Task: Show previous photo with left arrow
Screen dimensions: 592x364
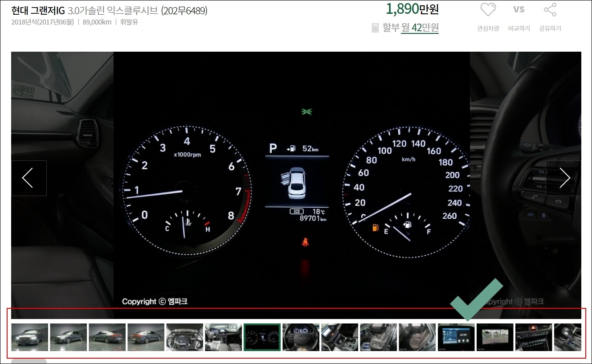Action: (x=29, y=178)
